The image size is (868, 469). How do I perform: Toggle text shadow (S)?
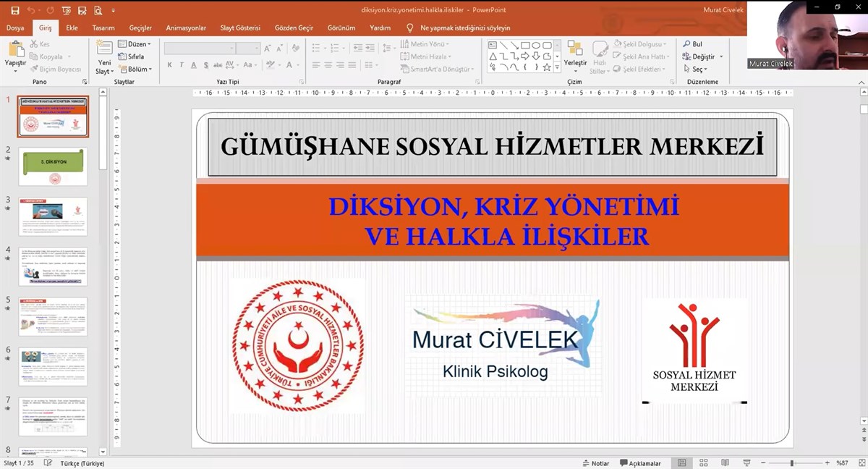(206, 65)
